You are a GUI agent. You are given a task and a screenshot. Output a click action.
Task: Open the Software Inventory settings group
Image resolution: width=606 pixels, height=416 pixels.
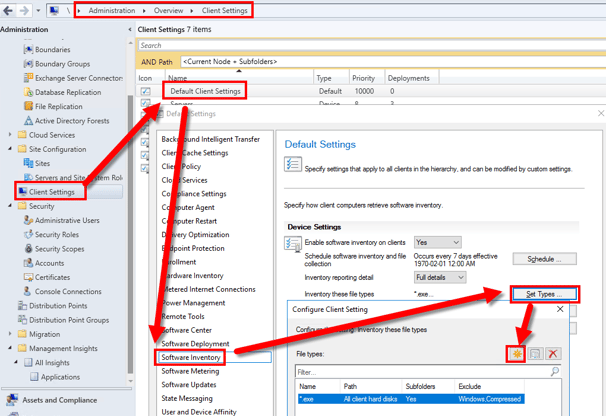tap(191, 357)
